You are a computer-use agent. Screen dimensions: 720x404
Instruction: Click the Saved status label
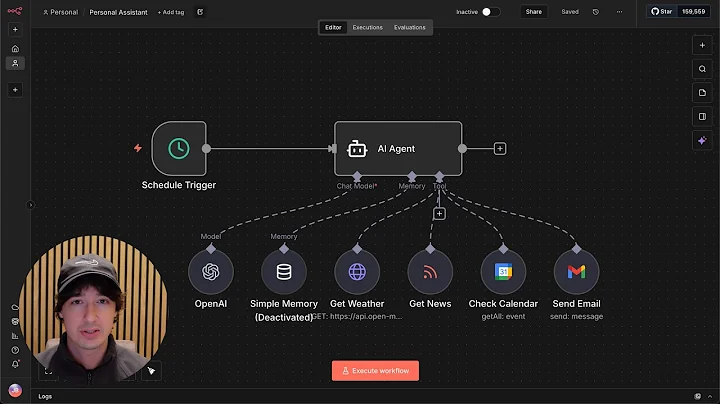(570, 12)
